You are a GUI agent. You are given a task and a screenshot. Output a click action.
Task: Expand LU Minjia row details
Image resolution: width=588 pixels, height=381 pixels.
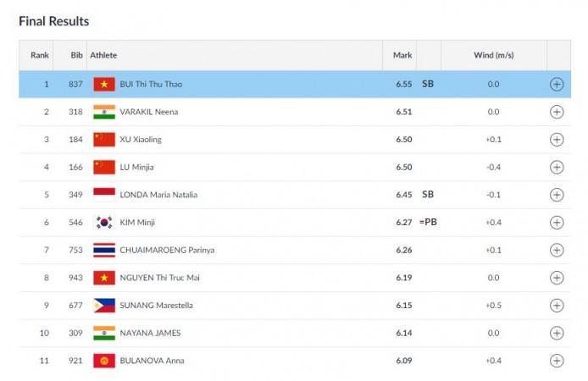pos(557,167)
